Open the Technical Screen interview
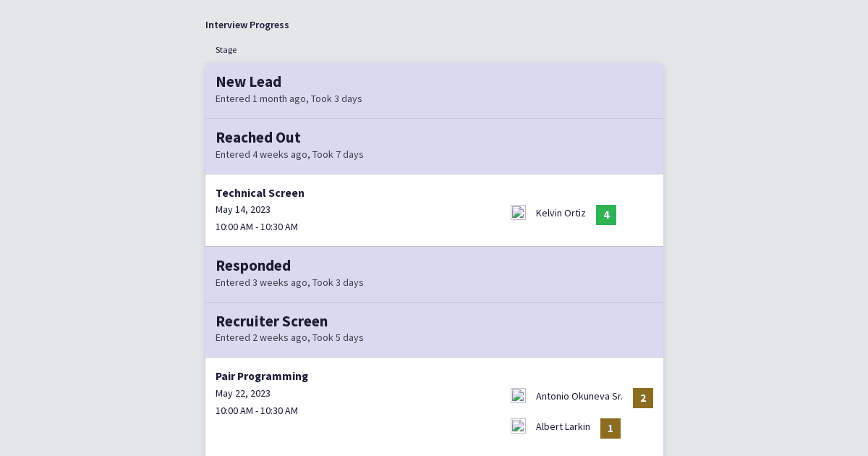The image size is (868, 456). click(260, 193)
